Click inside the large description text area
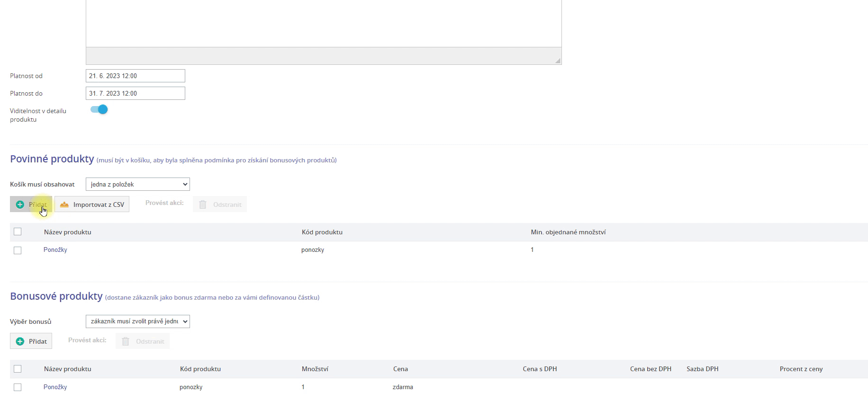868x410 pixels. click(x=323, y=24)
